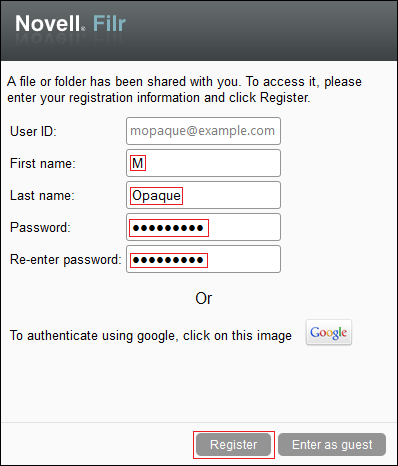Screen dimensions: 398x466
Task: Click the Re-enter password label
Action: (x=66, y=259)
